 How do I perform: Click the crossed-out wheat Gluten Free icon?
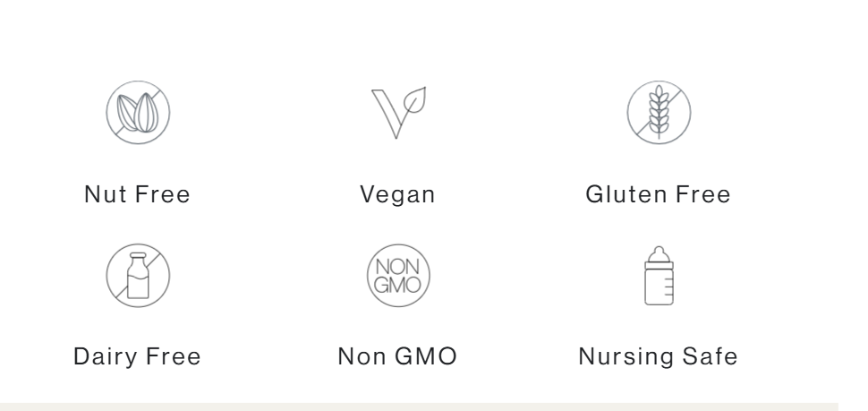pos(659,113)
